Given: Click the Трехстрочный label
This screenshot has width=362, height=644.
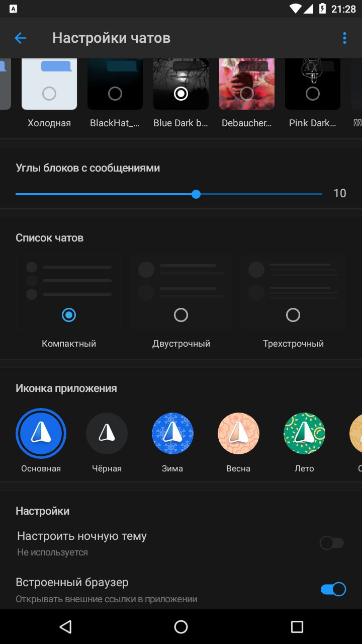Looking at the screenshot, I should 293,344.
